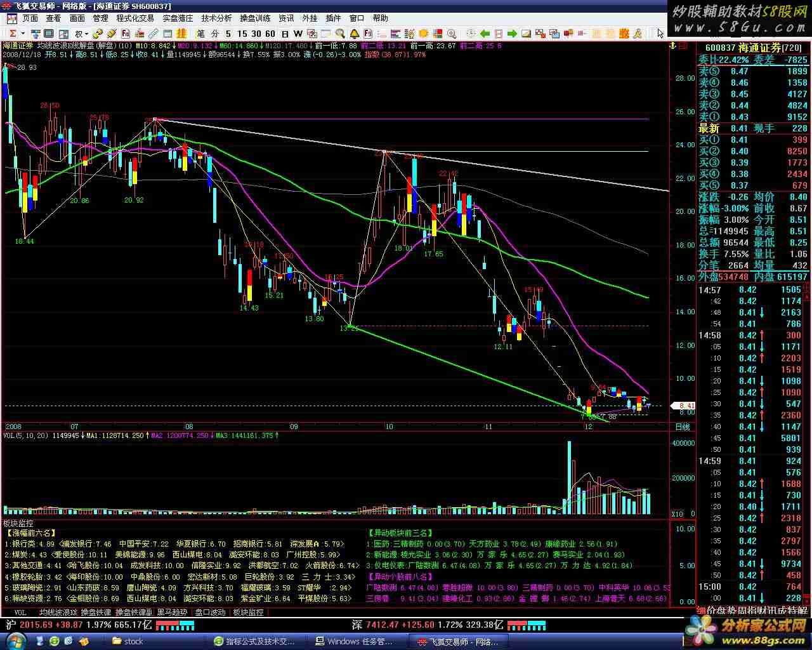Open the 程式化交易 menu
Viewport: 812px width, 650px height.
tap(135, 18)
